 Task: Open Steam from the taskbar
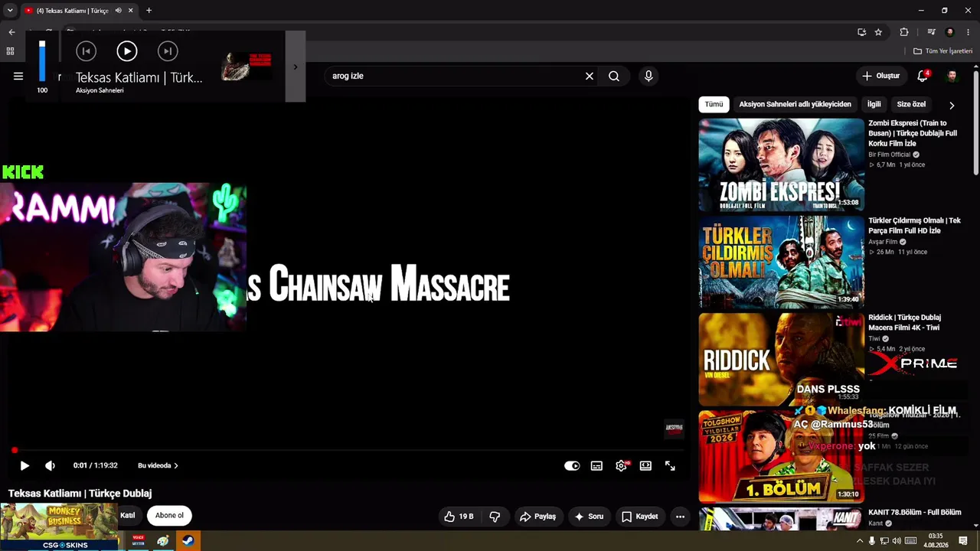(x=188, y=541)
